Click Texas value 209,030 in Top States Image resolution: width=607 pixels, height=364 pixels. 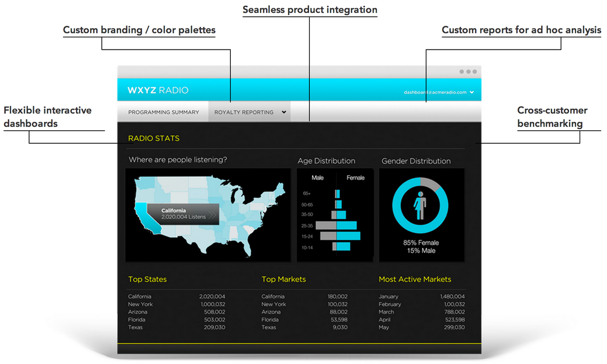point(214,327)
